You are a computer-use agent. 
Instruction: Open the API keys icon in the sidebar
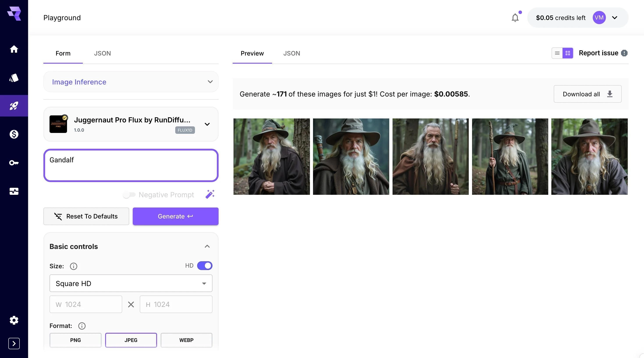[x=14, y=163]
